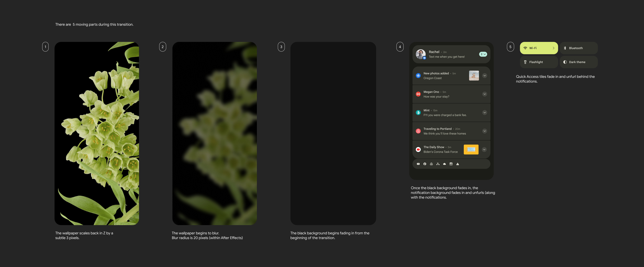This screenshot has width=644, height=267.
Task: Tap the Mint app icon on the bank fee alert
Action: (x=418, y=113)
